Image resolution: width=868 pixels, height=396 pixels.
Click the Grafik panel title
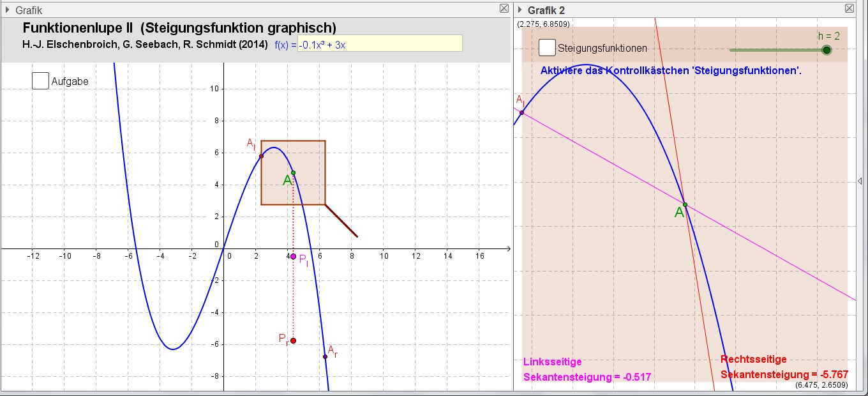tap(29, 10)
